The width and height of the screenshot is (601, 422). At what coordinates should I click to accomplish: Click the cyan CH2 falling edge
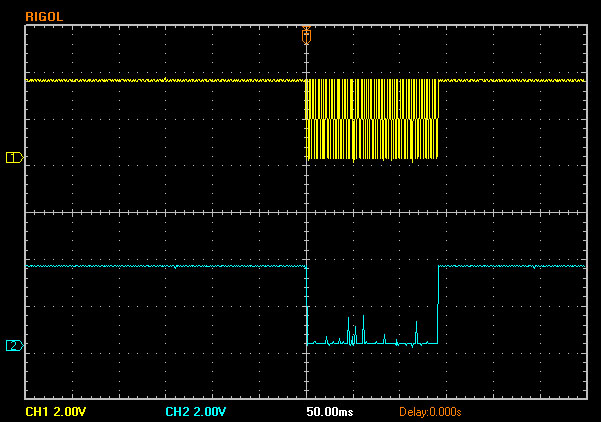(306, 305)
